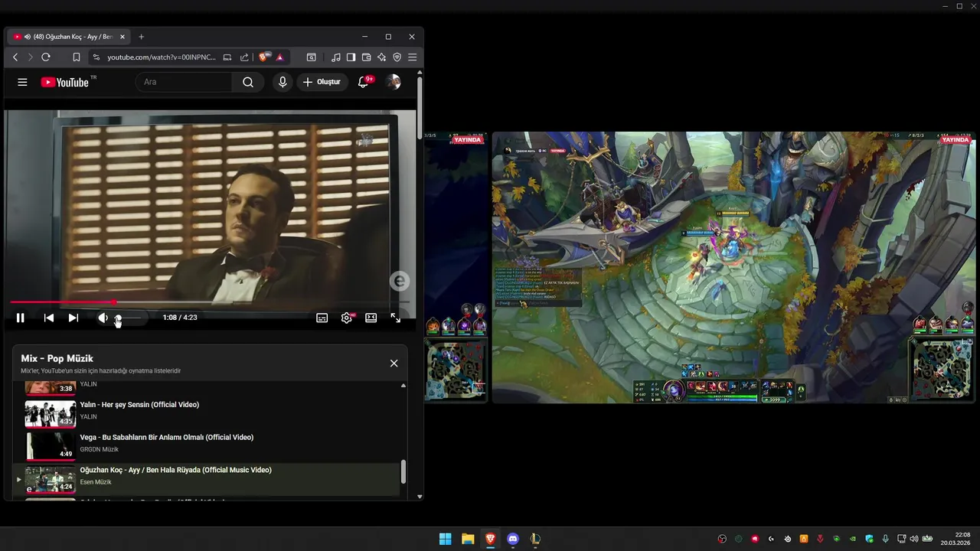Open video player settings gear

[x=347, y=318]
